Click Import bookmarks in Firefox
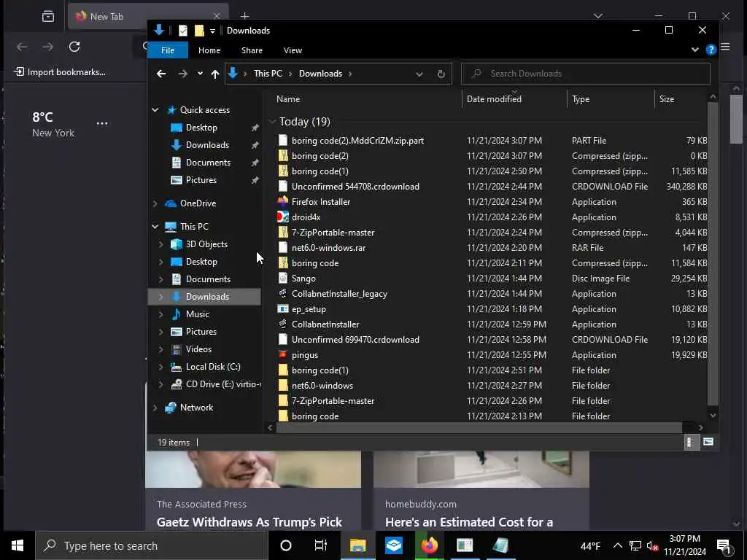The image size is (747, 560). pyautogui.click(x=61, y=72)
